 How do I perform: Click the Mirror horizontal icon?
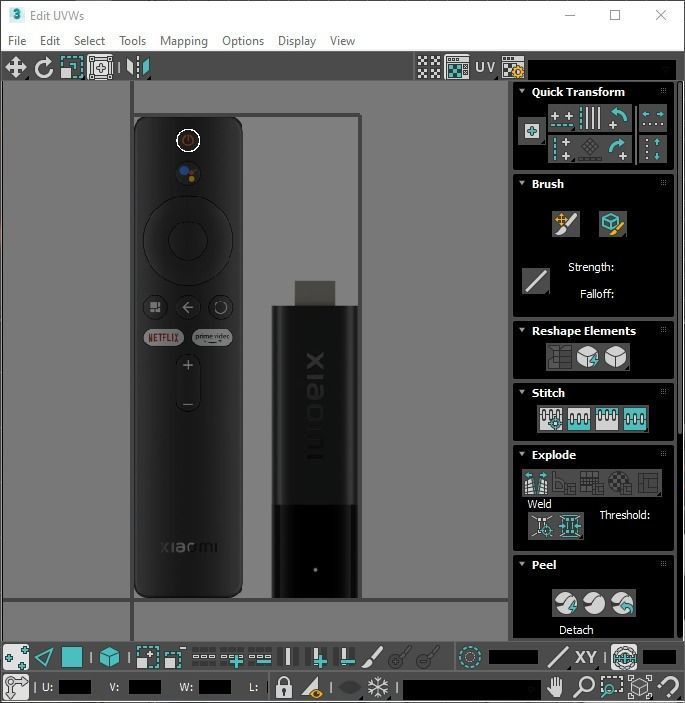click(x=138, y=68)
